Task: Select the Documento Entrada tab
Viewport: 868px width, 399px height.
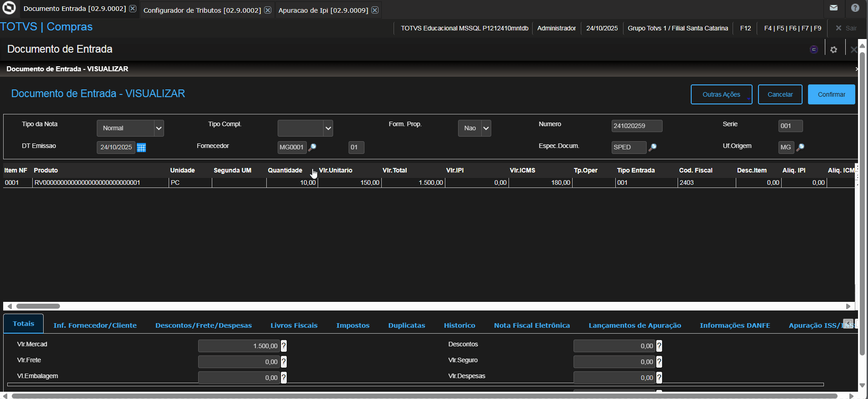Action: click(75, 9)
